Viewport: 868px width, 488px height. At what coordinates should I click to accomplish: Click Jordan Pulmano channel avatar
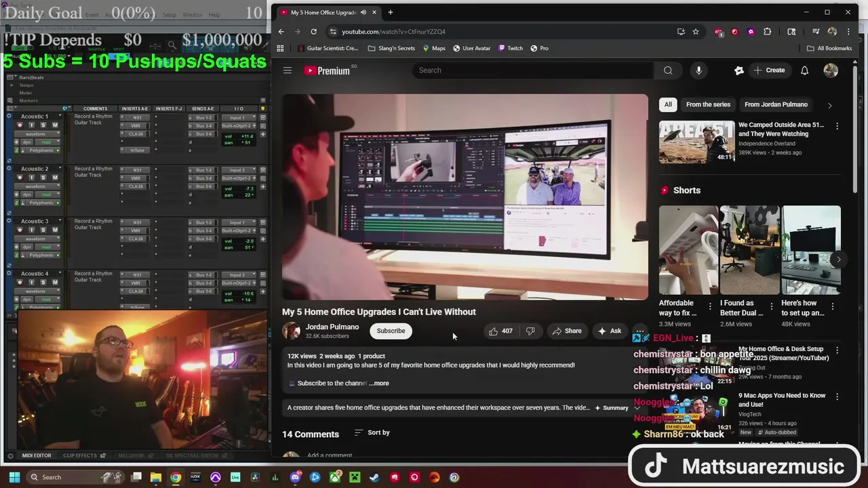[x=291, y=331]
